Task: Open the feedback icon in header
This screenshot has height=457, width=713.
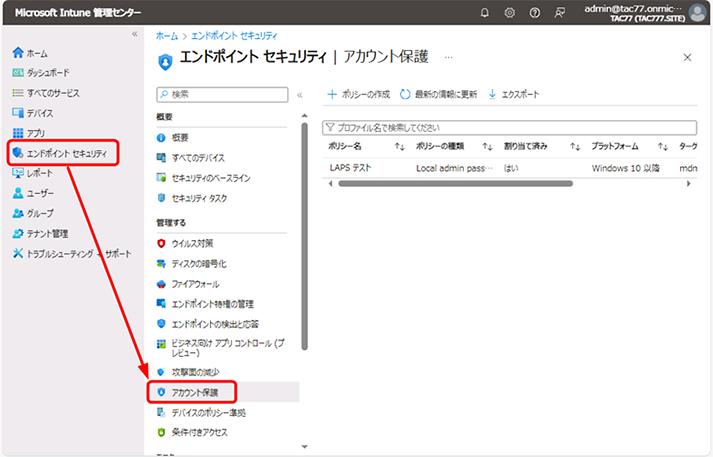Action: tap(560, 13)
